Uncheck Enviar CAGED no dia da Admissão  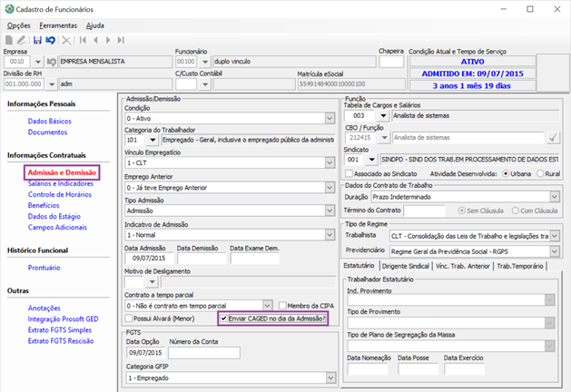tap(224, 319)
